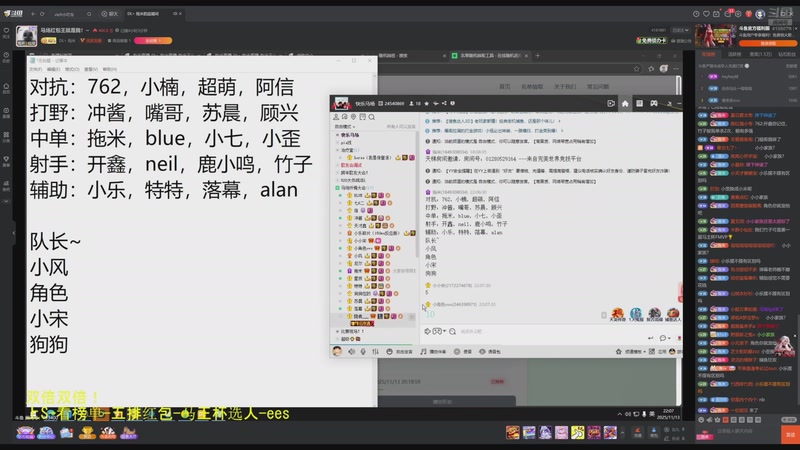Open the 查看(V) menu in Notepad
The height and width of the screenshot is (450, 800).
[91, 69]
